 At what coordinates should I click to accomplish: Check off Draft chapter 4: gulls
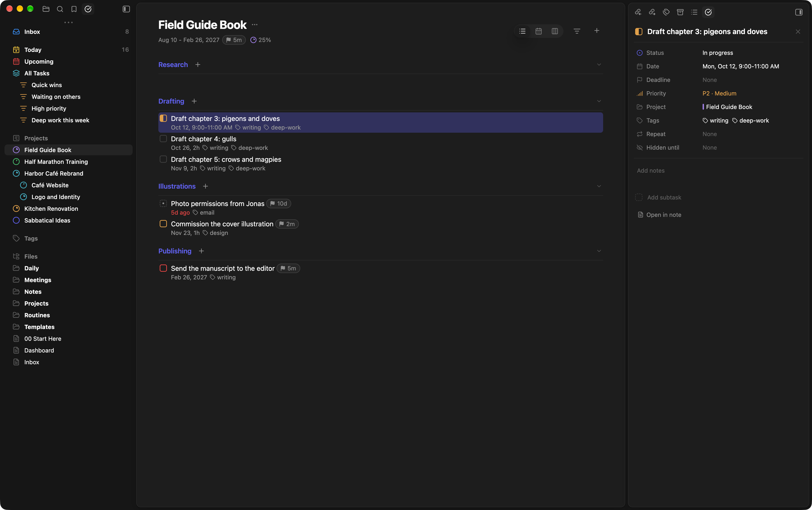(x=163, y=139)
